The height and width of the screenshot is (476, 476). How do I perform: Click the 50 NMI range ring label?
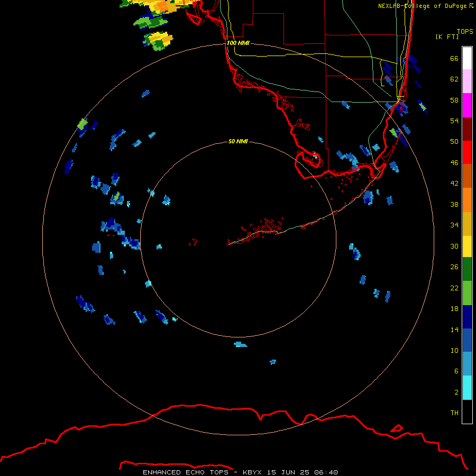[238, 141]
